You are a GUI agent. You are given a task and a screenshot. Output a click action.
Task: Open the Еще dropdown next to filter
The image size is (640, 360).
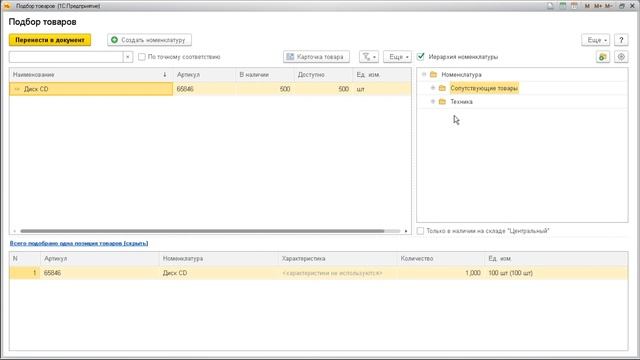point(397,57)
